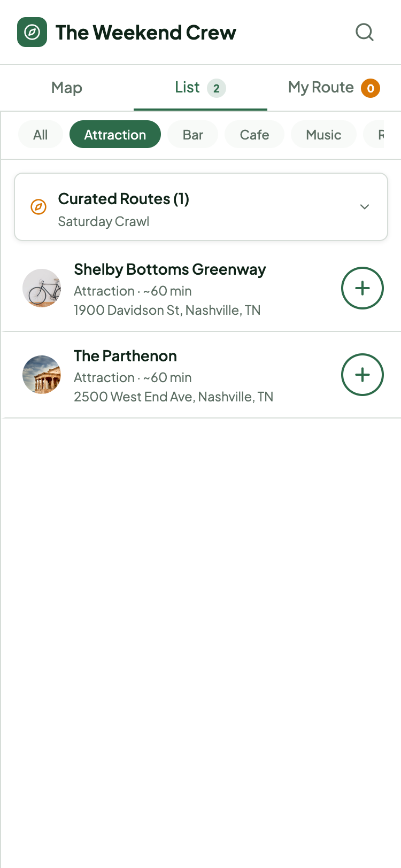The image size is (401, 868).
Task: Open search with the magnifier icon
Action: tap(365, 32)
